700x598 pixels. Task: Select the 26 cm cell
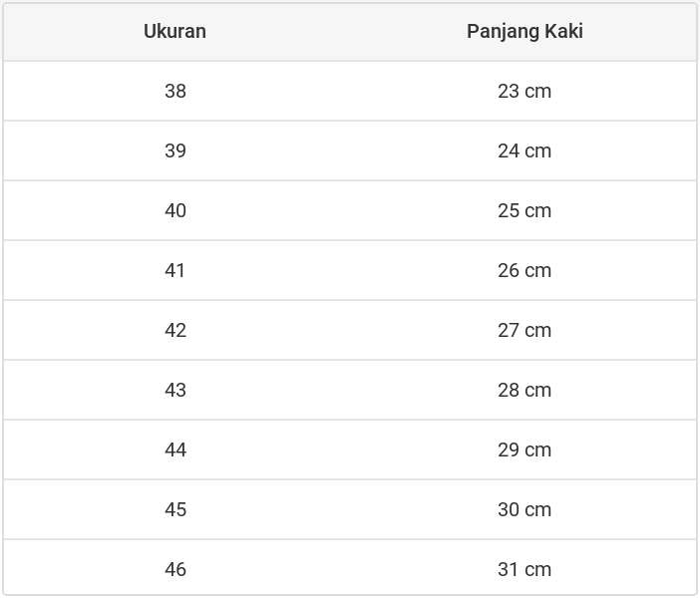click(x=525, y=270)
